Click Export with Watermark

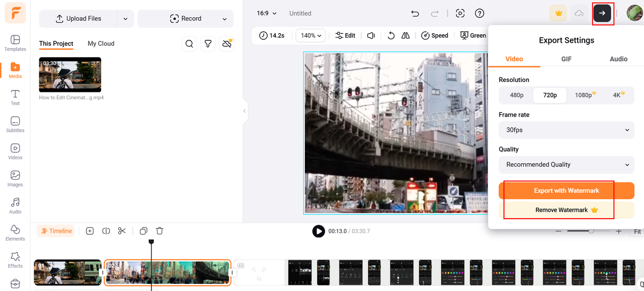click(x=567, y=190)
